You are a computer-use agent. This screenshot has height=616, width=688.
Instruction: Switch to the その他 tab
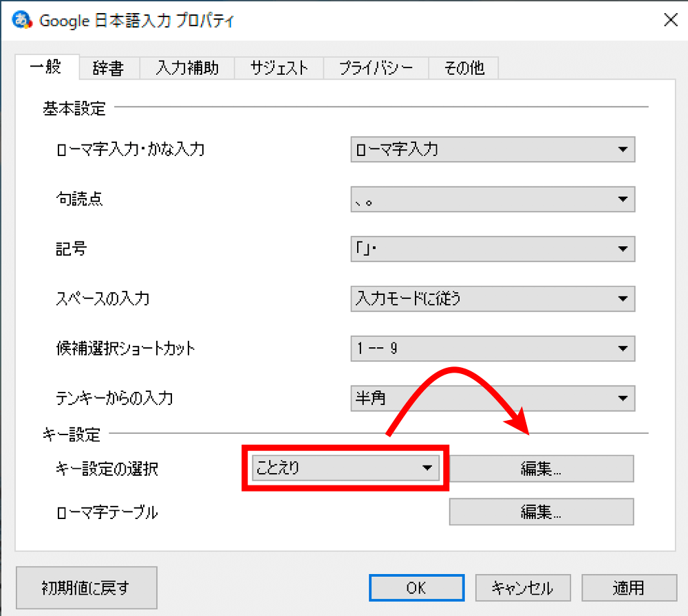(464, 68)
